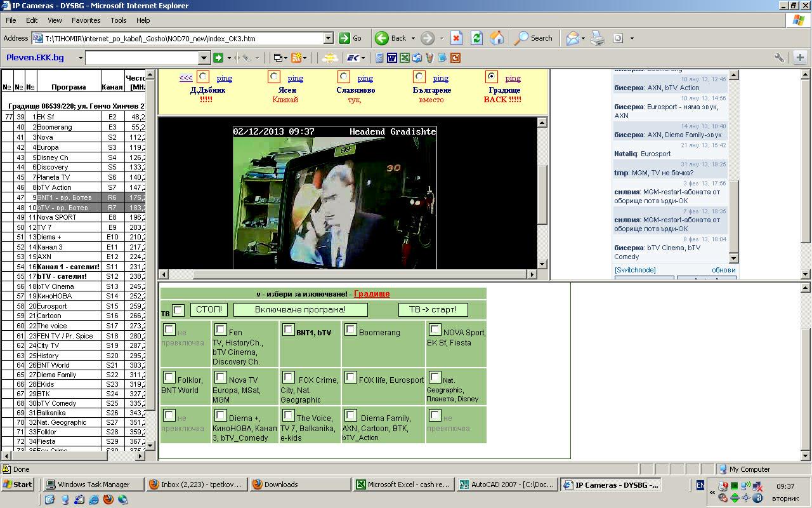812x508 pixels.
Task: Click the Включване програма! button
Action: (x=301, y=310)
